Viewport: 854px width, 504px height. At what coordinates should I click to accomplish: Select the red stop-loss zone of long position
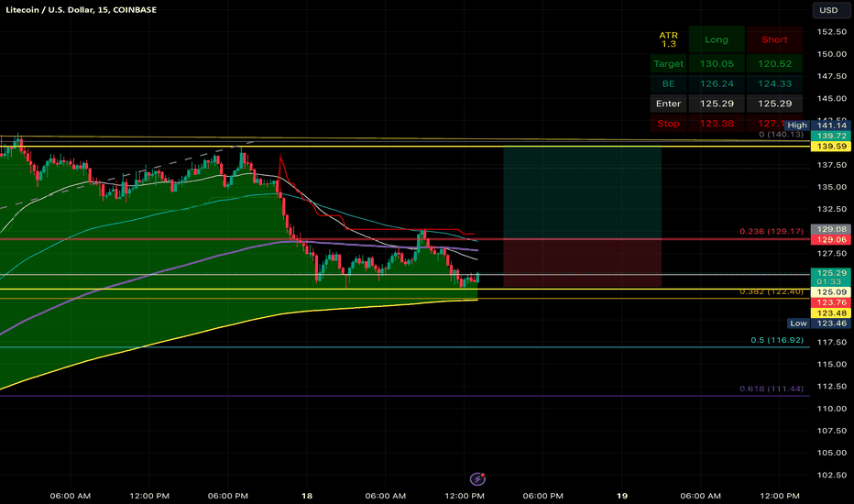pos(582,263)
